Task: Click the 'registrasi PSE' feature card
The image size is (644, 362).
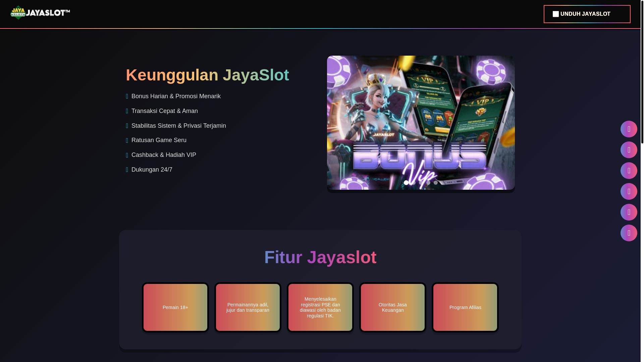Action: (x=320, y=307)
